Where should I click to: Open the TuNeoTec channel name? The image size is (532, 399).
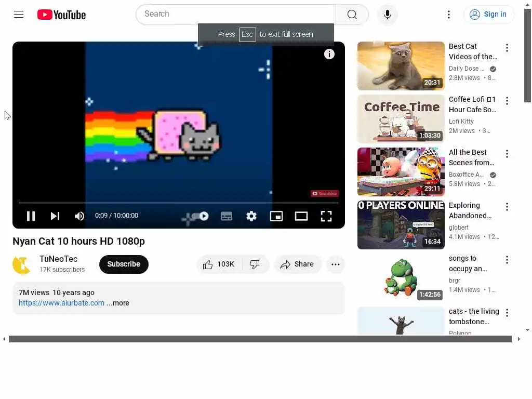[58, 259]
